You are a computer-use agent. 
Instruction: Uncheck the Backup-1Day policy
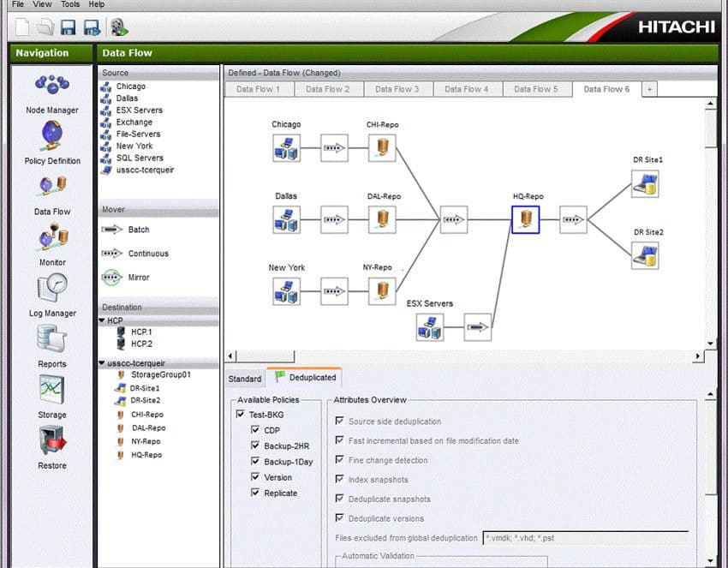coord(255,461)
